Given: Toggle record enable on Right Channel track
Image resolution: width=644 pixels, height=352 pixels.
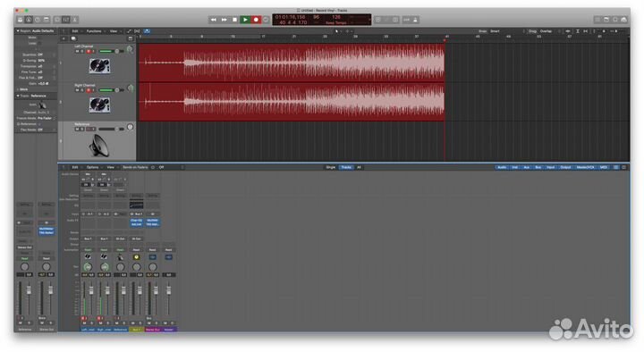Looking at the screenshot, I should click(x=88, y=90).
